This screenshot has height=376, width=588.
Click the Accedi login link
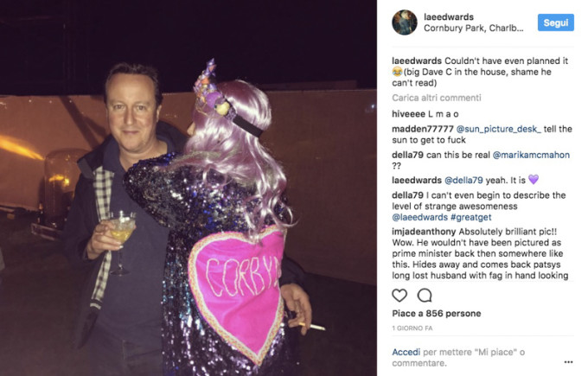click(x=406, y=352)
